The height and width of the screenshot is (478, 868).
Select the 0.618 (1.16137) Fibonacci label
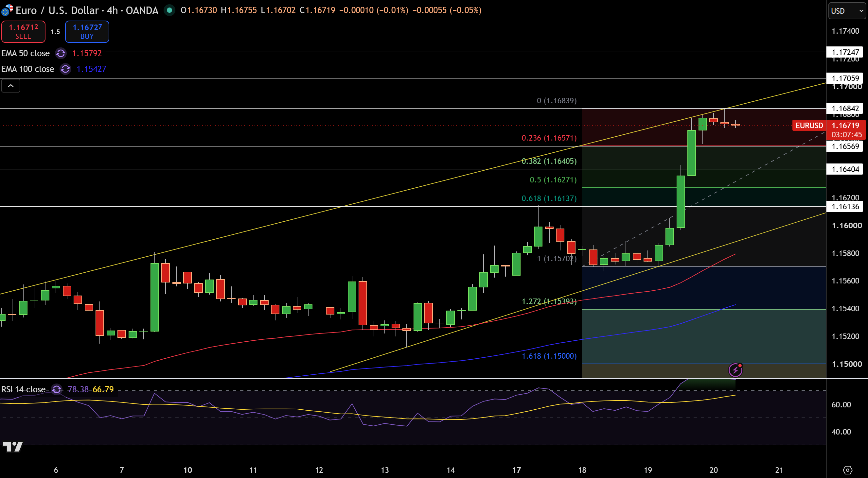[x=549, y=198]
